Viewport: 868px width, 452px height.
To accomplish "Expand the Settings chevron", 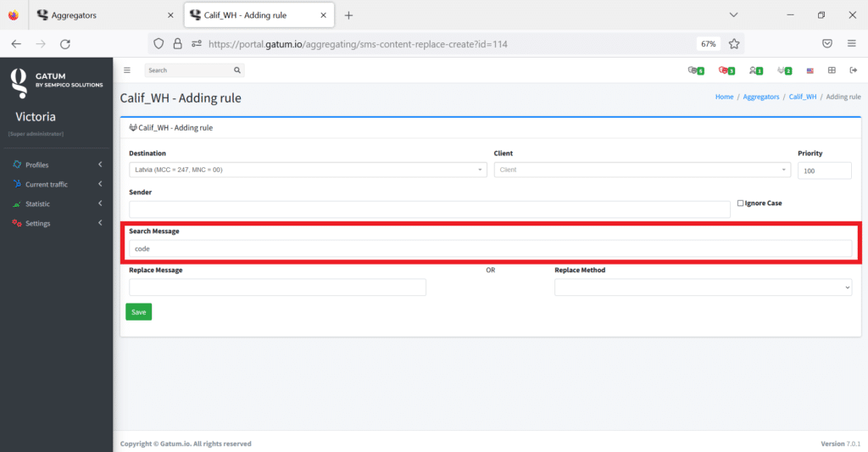I will 100,223.
